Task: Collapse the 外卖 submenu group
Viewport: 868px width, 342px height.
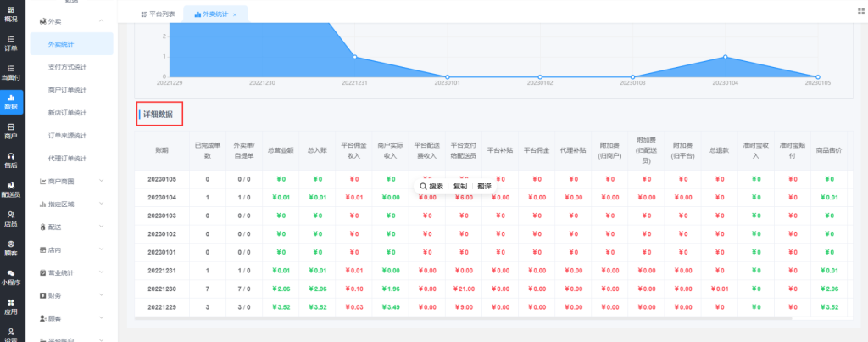Action: point(102,20)
